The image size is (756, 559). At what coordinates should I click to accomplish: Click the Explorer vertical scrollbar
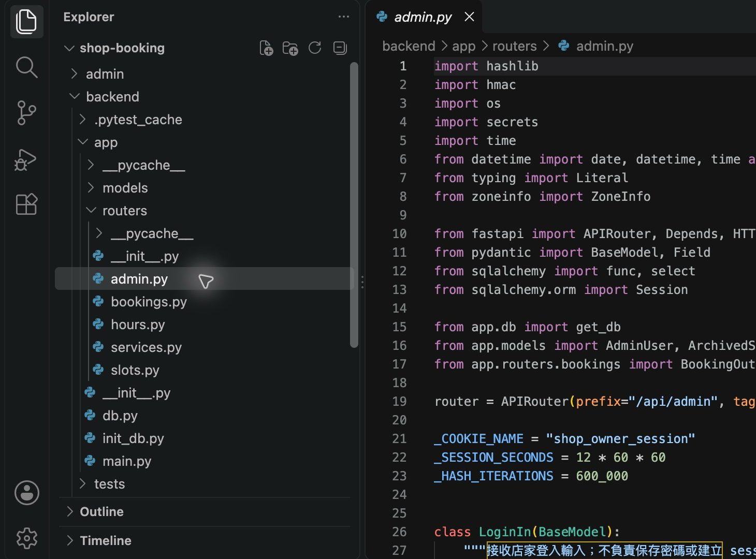click(354, 205)
